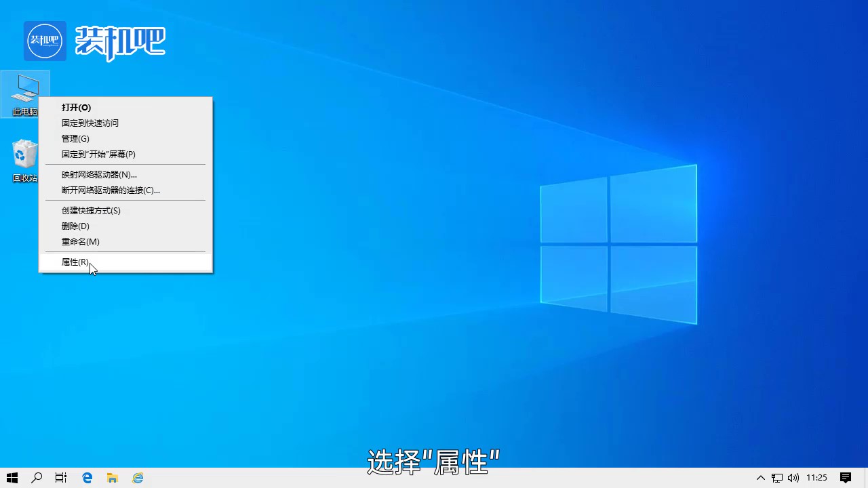Select the 此电脑 desktop icon
Image resolution: width=868 pixels, height=488 pixels.
(x=24, y=91)
